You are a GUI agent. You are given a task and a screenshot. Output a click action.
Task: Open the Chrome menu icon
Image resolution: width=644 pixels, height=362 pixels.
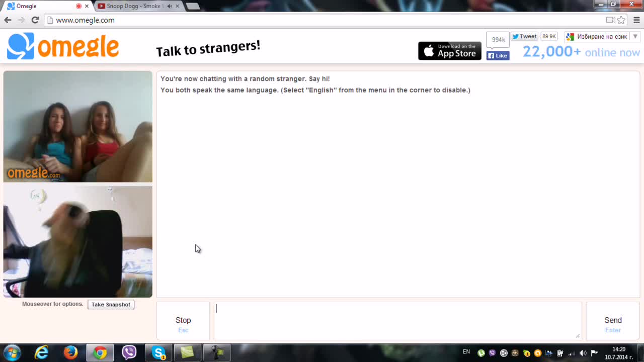pyautogui.click(x=636, y=20)
